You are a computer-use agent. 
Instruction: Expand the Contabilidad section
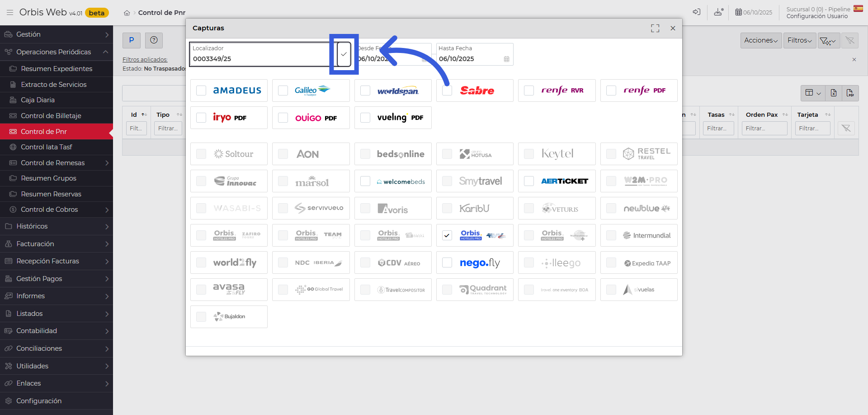57,331
